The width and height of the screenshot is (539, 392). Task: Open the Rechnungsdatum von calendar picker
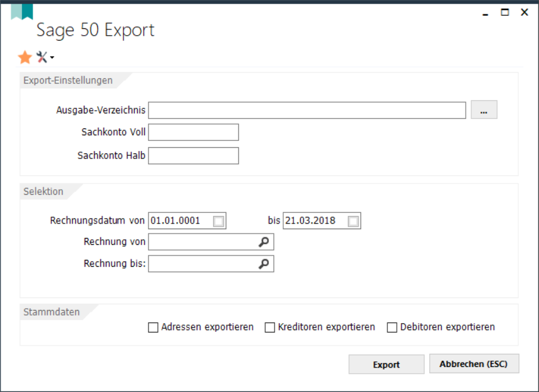pyautogui.click(x=219, y=221)
